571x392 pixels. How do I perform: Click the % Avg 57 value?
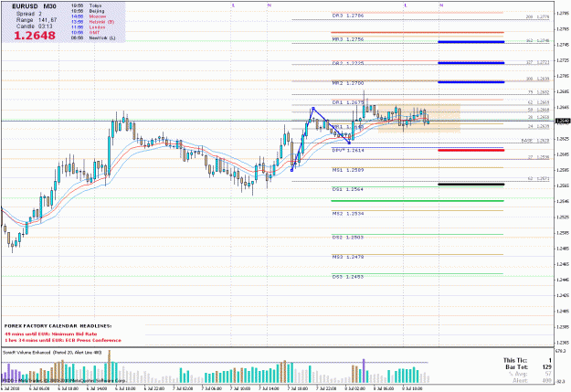point(530,374)
